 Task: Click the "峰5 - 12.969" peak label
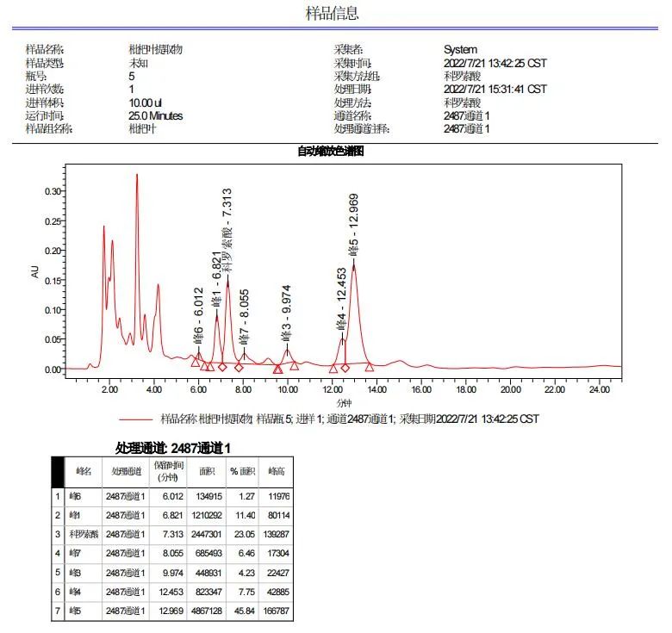click(353, 224)
